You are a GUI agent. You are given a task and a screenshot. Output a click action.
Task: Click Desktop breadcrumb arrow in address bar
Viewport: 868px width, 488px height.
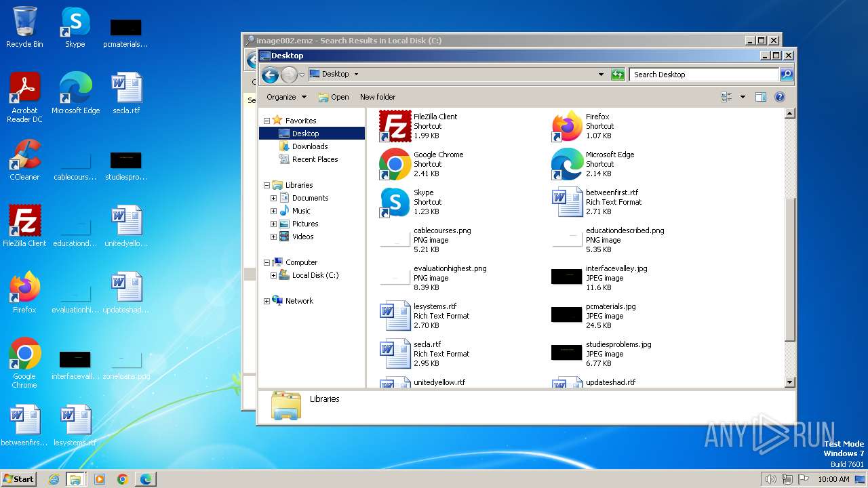(356, 75)
